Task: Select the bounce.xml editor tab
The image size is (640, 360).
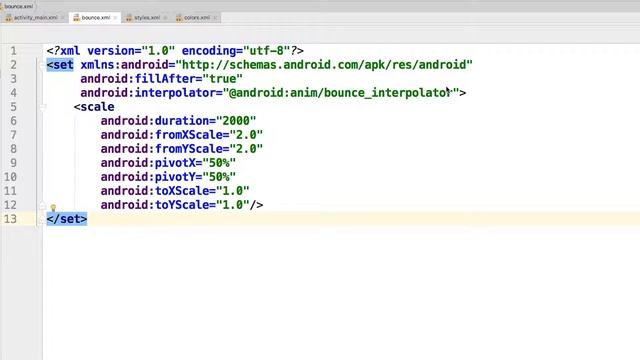Action: point(95,18)
